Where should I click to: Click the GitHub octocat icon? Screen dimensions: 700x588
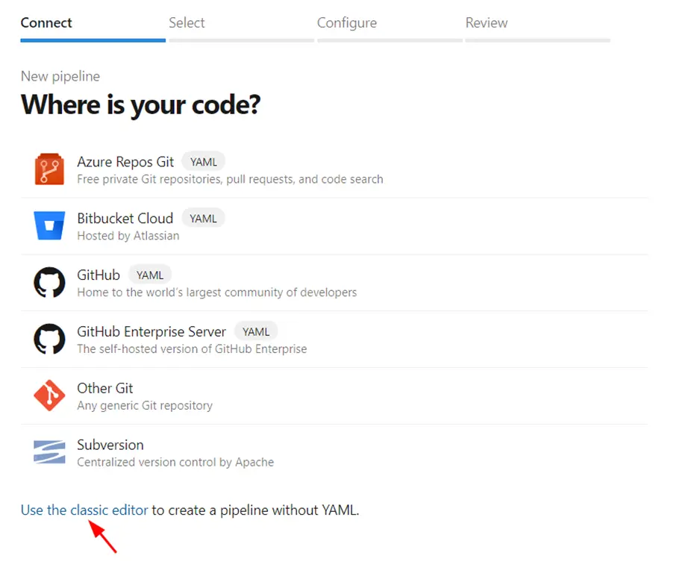tap(49, 282)
